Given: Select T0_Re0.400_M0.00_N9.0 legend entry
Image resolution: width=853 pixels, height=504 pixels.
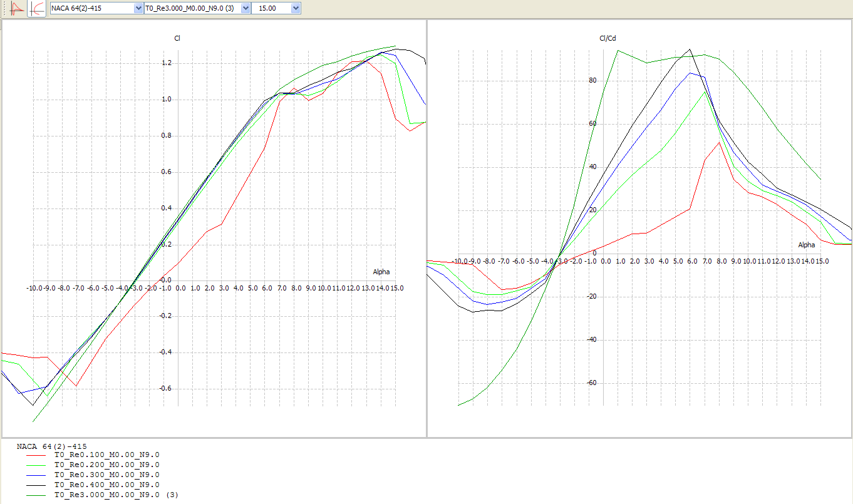Looking at the screenshot, I should (x=106, y=485).
